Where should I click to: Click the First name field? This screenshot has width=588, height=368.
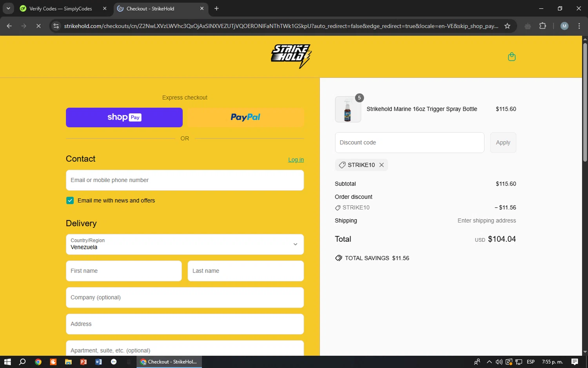(124, 271)
